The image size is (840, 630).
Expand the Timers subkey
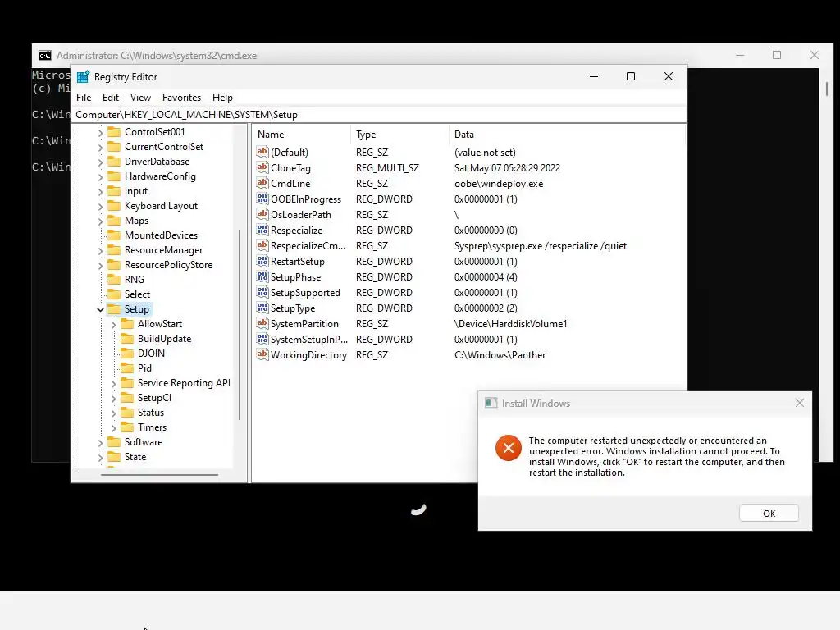pos(113,427)
